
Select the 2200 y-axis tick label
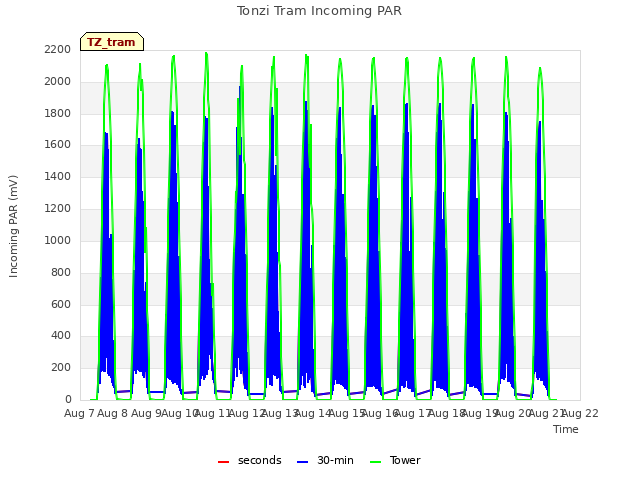58,49
